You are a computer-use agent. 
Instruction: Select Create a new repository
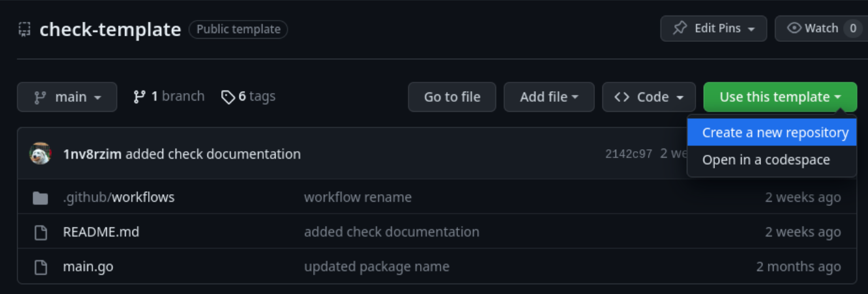[775, 132]
